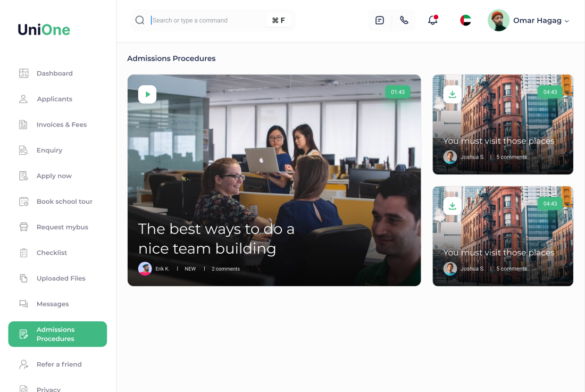Click the search magnifier icon
Image resolution: width=585 pixels, height=392 pixels.
(140, 20)
